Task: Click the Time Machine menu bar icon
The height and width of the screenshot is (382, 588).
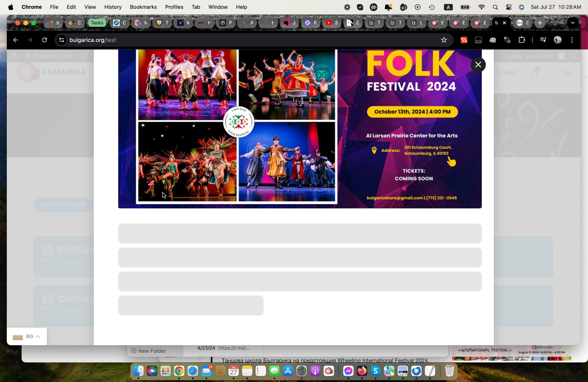Action: [432, 7]
